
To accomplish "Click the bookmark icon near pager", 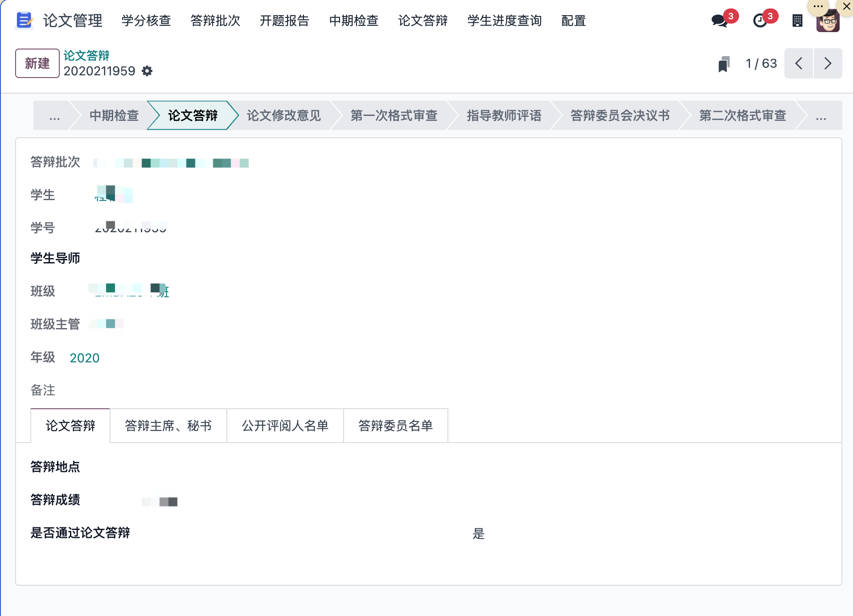I will pos(724,64).
